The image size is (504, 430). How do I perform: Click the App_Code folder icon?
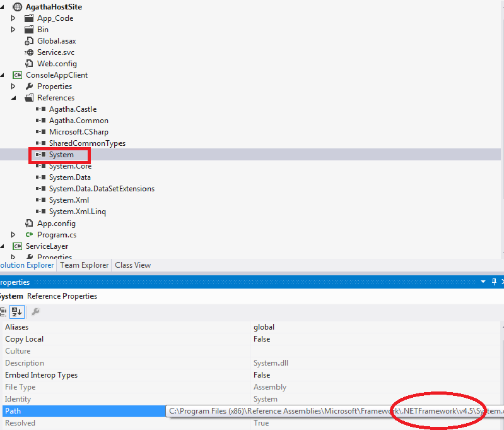click(29, 18)
